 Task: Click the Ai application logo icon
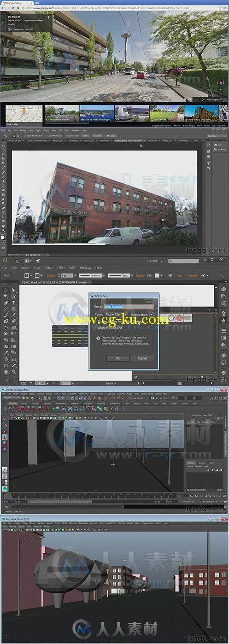[5, 260]
